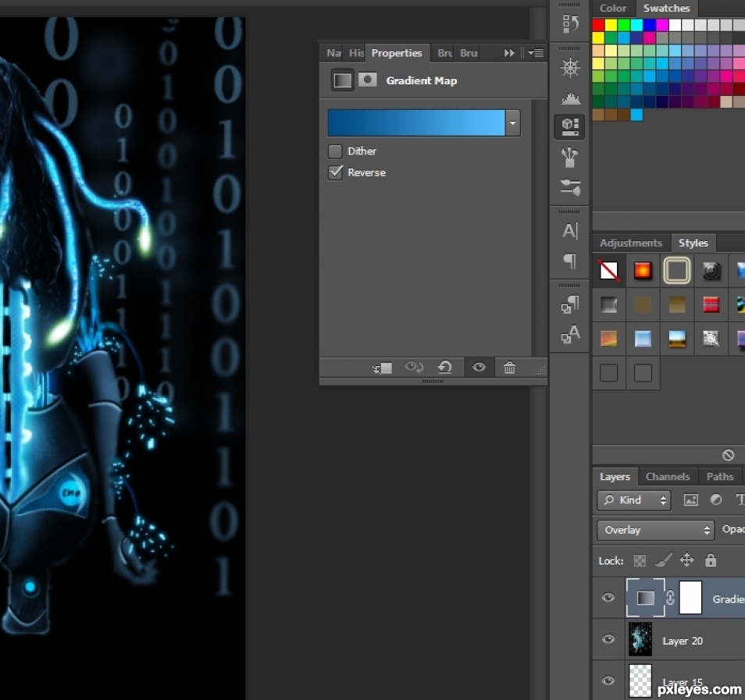This screenshot has width=745, height=700.
Task: Open the Character panel dock icon
Action: point(569,231)
